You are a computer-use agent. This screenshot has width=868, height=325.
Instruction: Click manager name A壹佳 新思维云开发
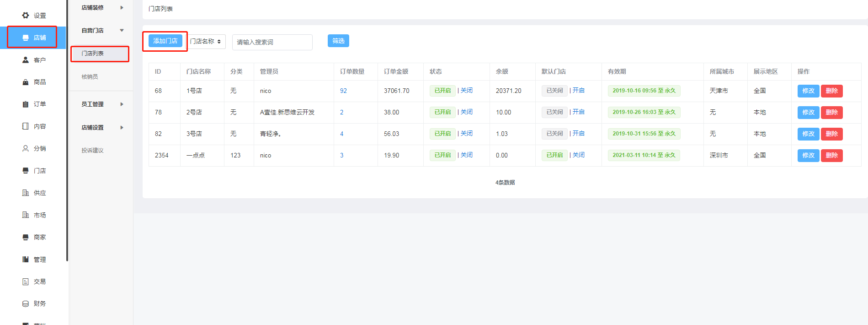[287, 112]
